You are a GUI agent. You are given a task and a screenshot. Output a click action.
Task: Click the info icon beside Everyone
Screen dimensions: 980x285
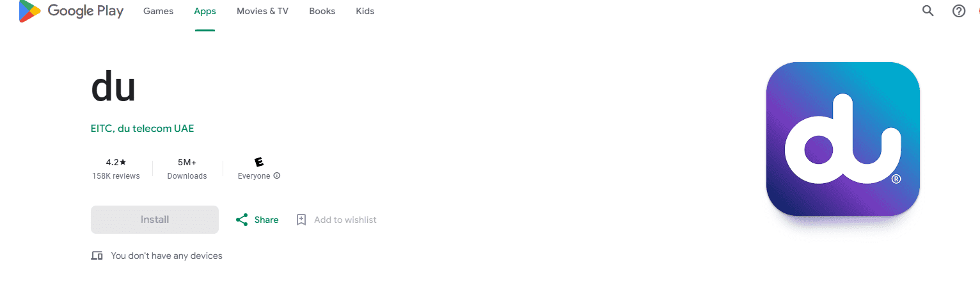(x=277, y=175)
